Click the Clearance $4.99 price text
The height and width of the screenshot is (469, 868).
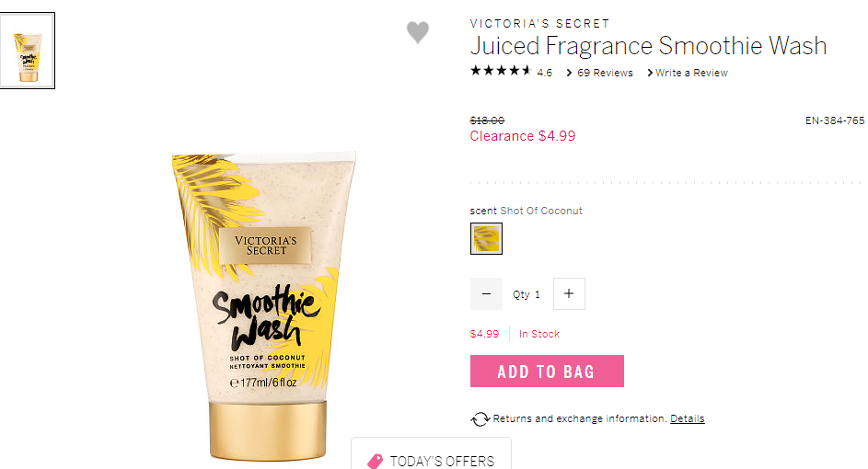[523, 136]
